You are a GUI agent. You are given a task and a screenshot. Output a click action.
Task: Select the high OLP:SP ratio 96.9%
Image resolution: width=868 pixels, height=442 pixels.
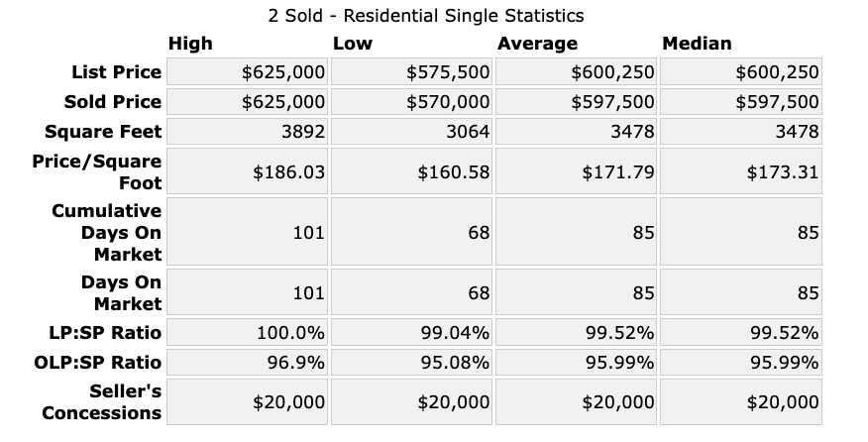click(x=296, y=362)
